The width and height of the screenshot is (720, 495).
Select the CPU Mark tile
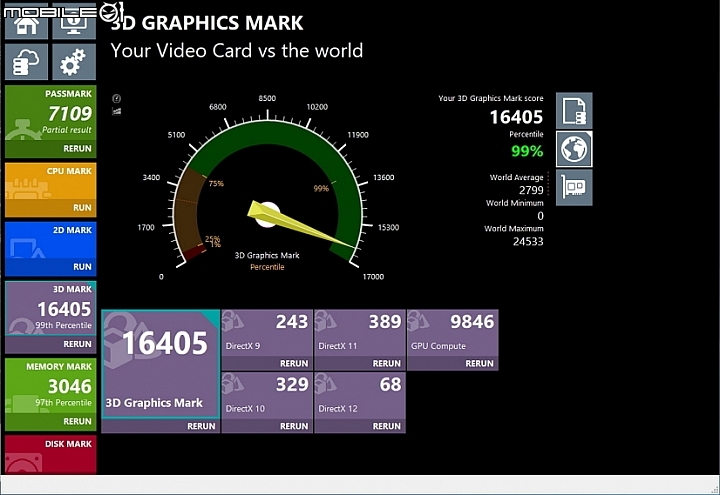[x=51, y=181]
